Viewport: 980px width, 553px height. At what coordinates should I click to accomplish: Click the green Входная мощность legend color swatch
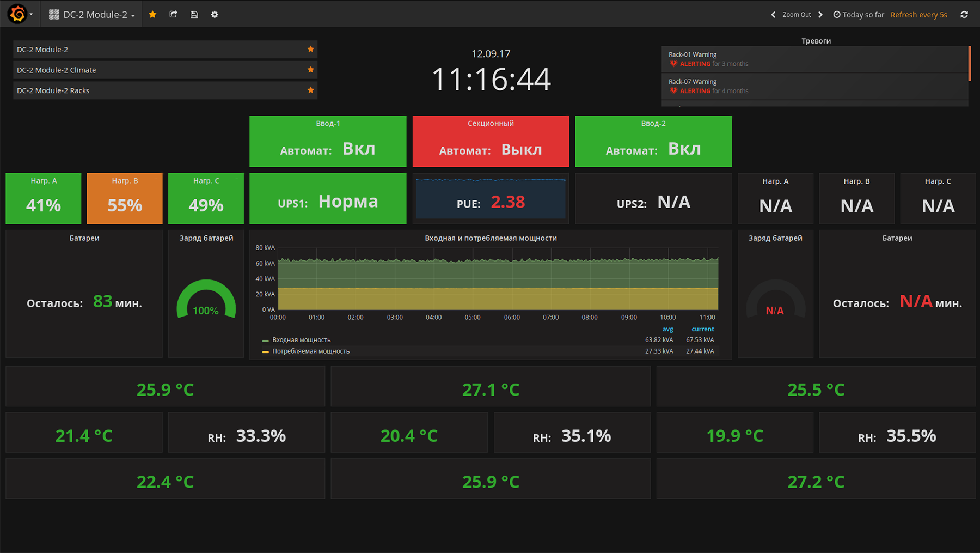point(266,341)
